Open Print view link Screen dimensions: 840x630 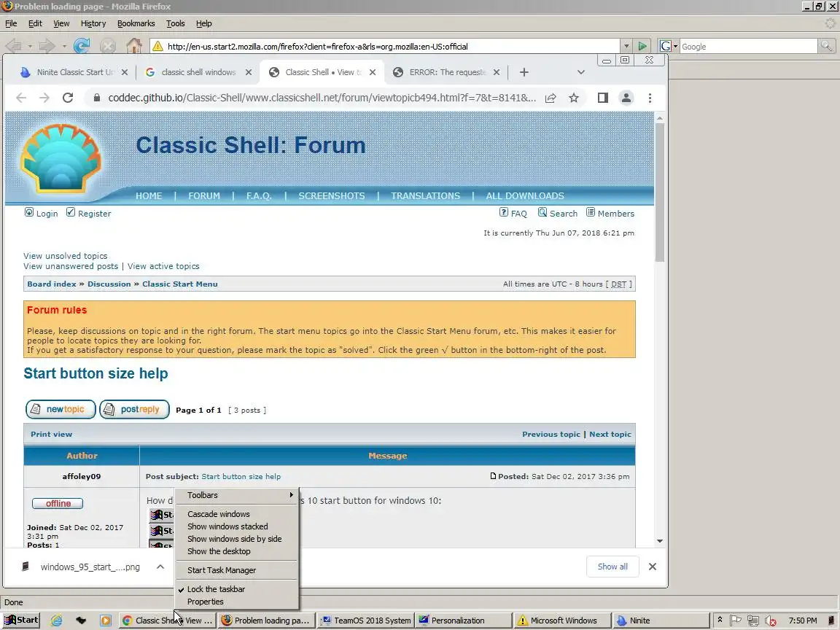point(52,435)
